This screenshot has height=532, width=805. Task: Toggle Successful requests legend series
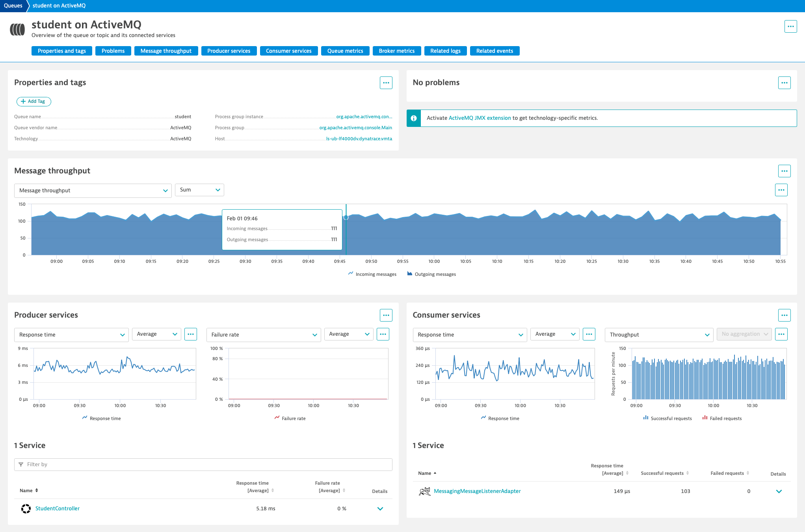pyautogui.click(x=667, y=419)
